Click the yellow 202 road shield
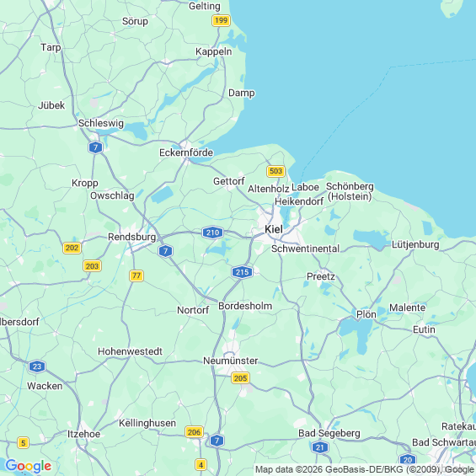 click(72, 248)
